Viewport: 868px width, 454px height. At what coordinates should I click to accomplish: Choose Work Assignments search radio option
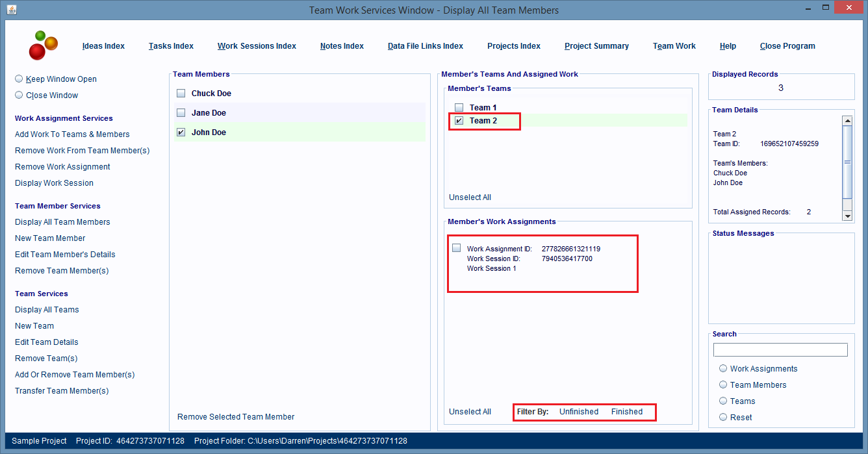(723, 368)
